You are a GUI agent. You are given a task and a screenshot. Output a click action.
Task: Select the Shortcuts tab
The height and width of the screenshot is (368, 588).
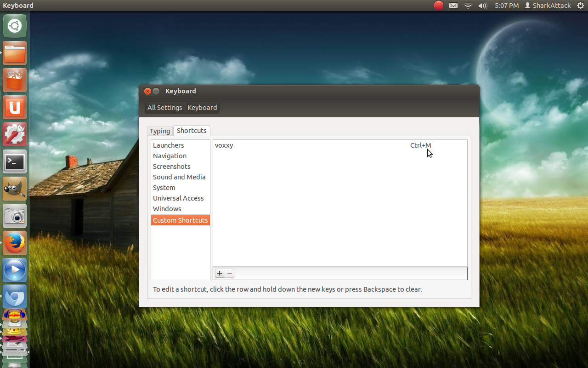(x=192, y=131)
